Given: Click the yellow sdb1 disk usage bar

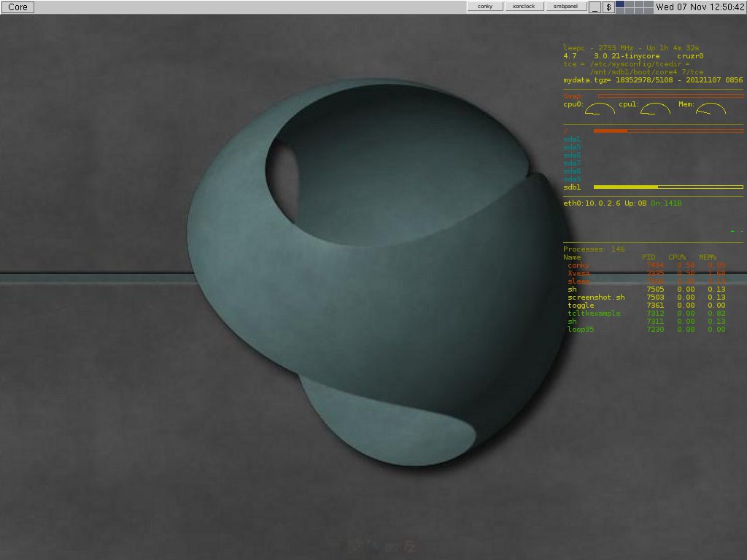Looking at the screenshot, I should coord(667,187).
